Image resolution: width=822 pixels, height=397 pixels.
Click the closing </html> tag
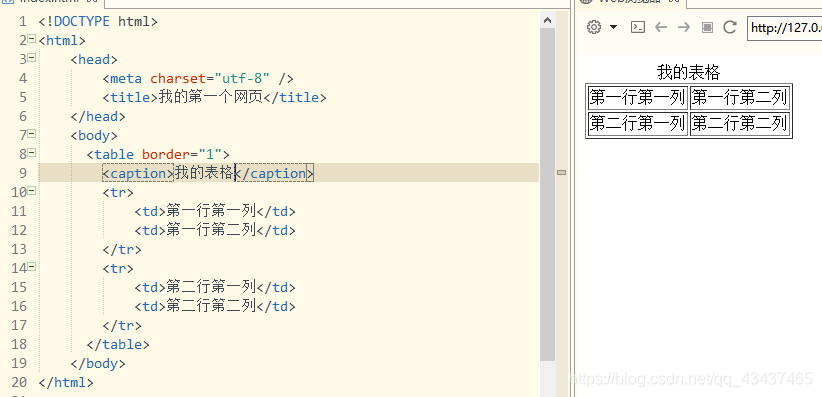coord(66,383)
